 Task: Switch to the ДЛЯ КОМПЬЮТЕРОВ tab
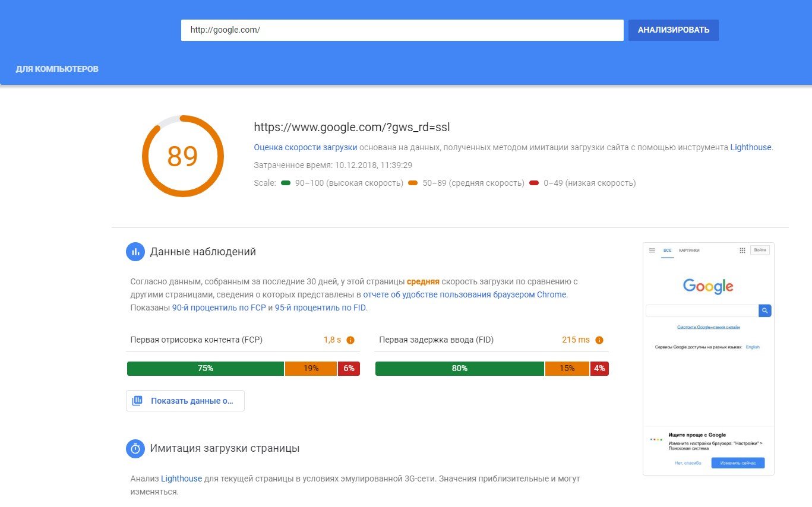pos(57,69)
